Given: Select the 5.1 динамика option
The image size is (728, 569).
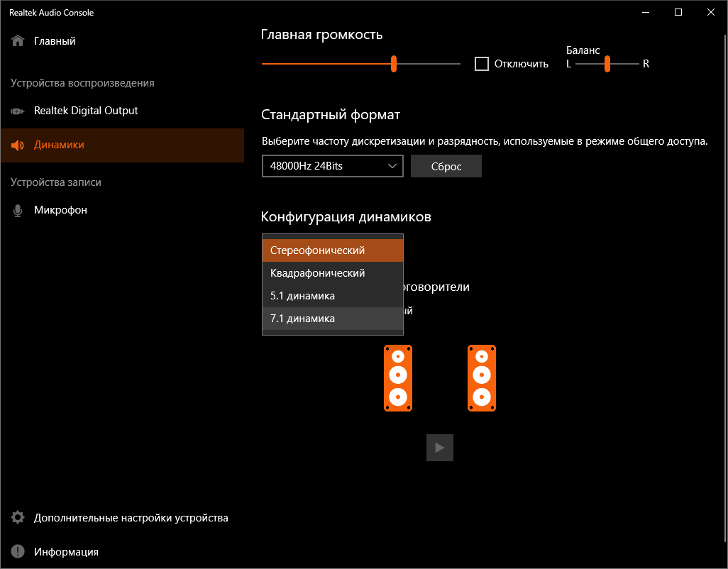Looking at the screenshot, I should [332, 296].
